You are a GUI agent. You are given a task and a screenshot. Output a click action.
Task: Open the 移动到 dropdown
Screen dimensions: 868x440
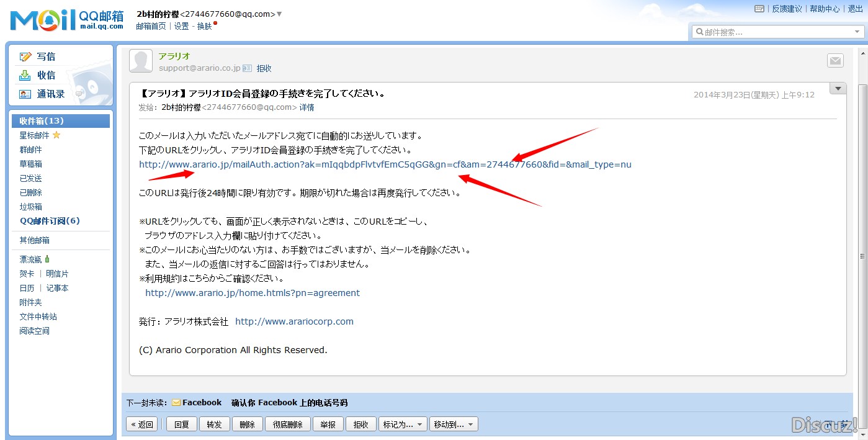[455, 424]
